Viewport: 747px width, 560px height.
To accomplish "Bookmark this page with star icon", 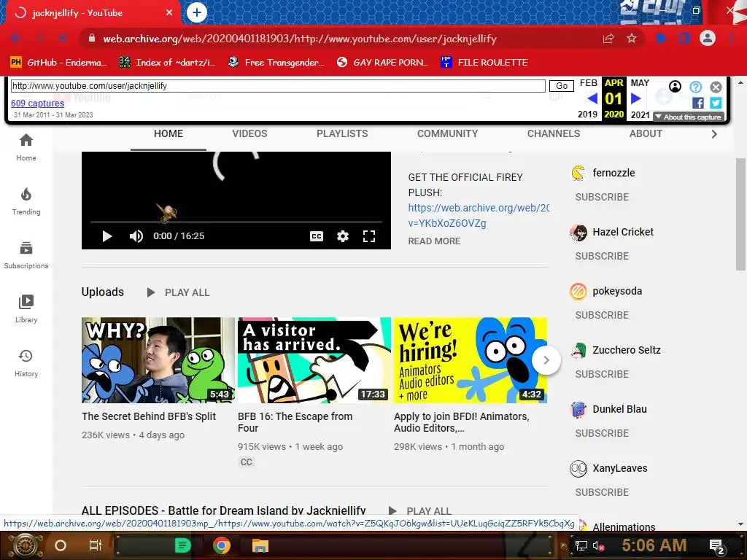I will point(632,39).
